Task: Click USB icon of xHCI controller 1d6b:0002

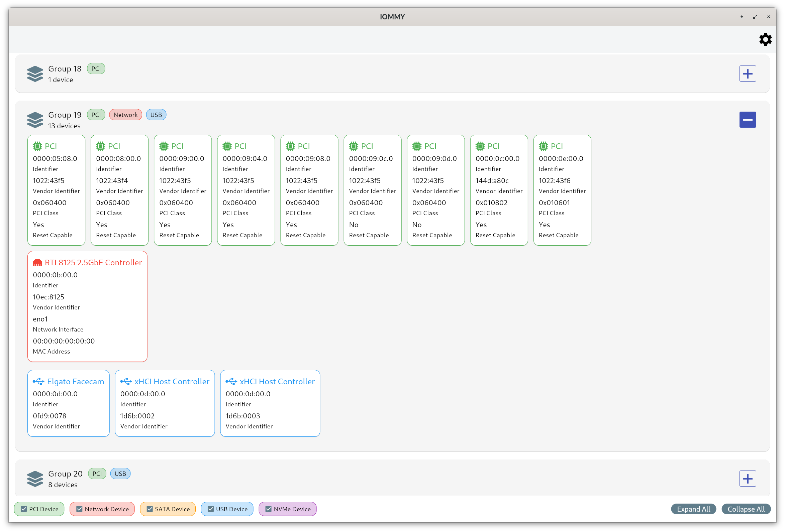Action: tap(126, 381)
